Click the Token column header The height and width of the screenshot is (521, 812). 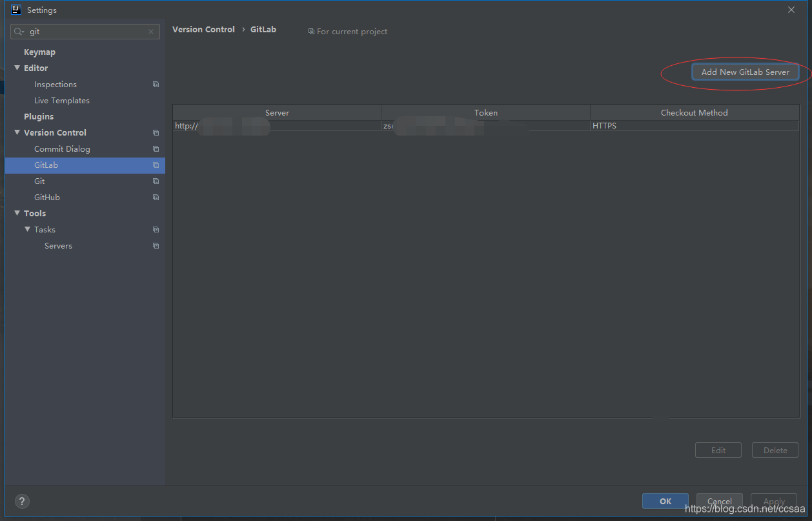pos(486,112)
